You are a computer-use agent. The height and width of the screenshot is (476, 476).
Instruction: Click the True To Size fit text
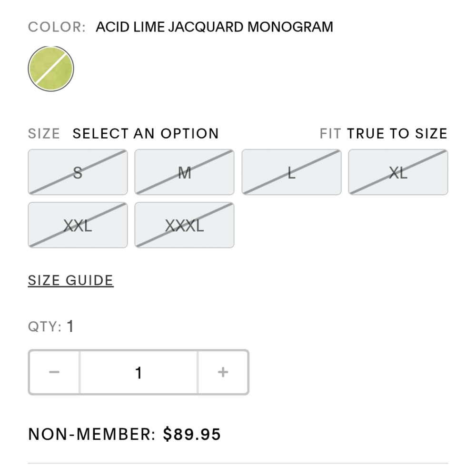(397, 134)
